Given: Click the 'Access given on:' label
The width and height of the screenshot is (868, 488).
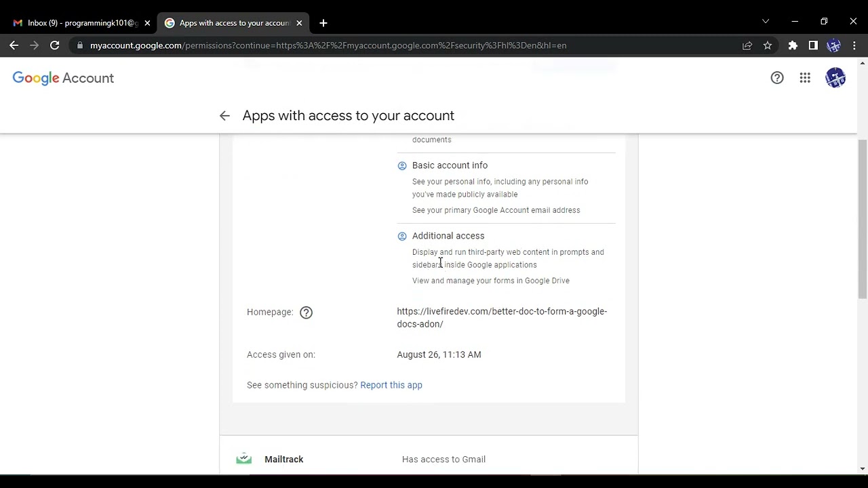Looking at the screenshot, I should [x=281, y=354].
